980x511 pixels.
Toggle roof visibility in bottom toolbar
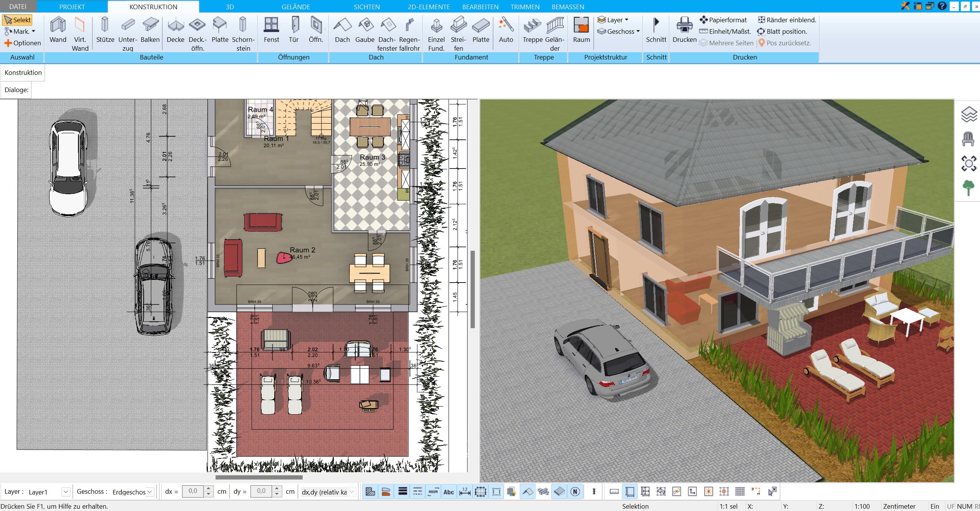tap(528, 491)
